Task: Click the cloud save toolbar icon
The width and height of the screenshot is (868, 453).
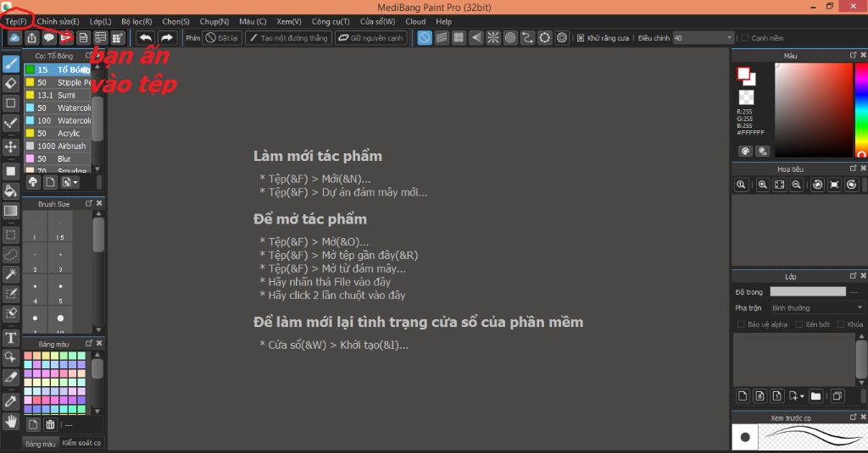Action: point(14,37)
